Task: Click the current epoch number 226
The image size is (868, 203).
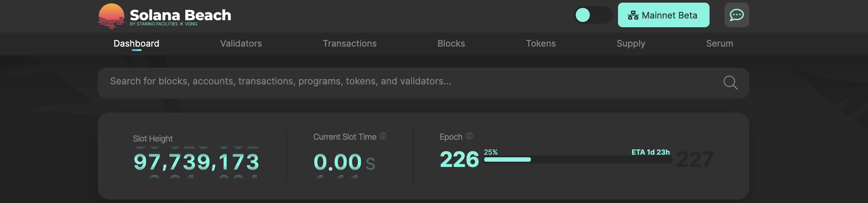Action: (459, 159)
